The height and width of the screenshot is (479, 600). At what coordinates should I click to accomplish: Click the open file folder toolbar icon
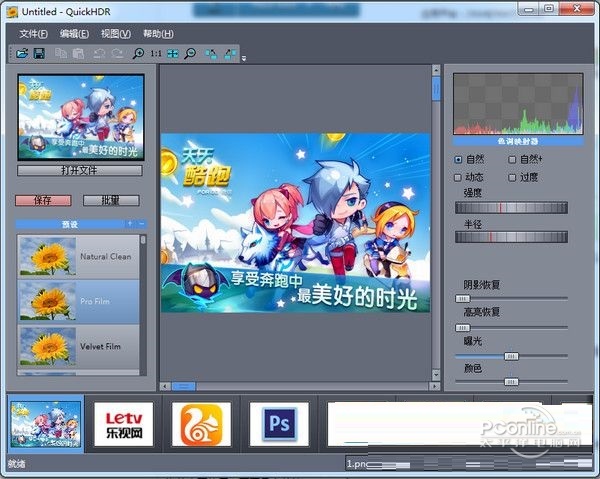click(x=23, y=54)
